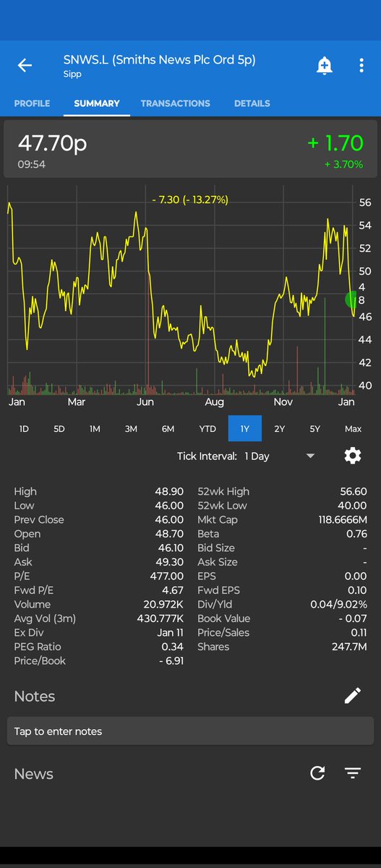Click the +3.70% percent change

(x=343, y=164)
